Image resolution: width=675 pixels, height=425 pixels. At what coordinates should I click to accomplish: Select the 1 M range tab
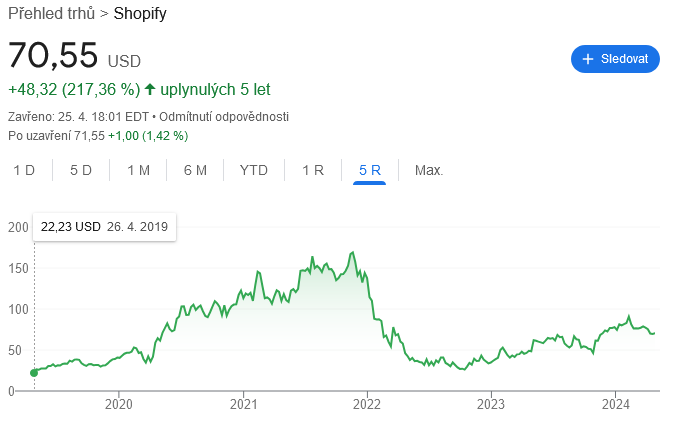pos(138,170)
